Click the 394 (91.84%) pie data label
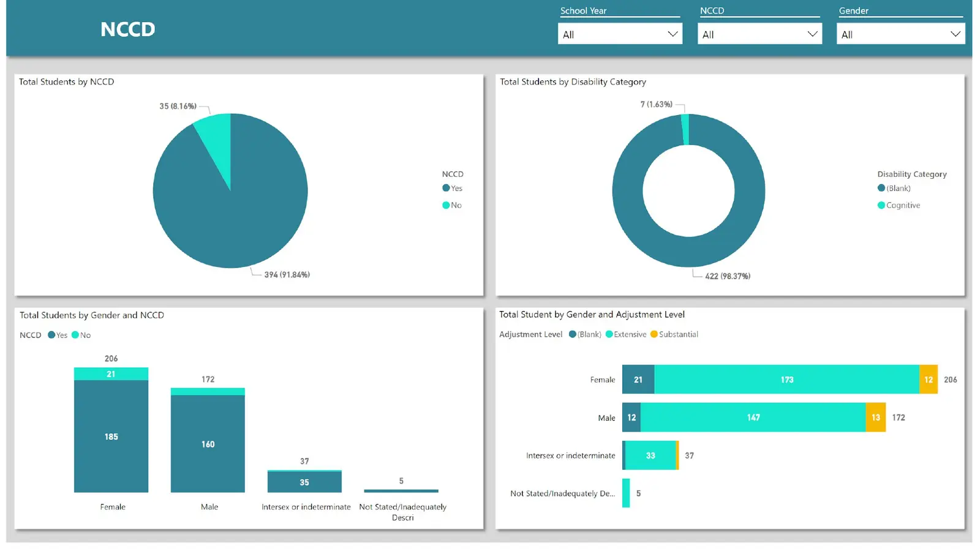The width and height of the screenshot is (980, 551). pos(287,274)
